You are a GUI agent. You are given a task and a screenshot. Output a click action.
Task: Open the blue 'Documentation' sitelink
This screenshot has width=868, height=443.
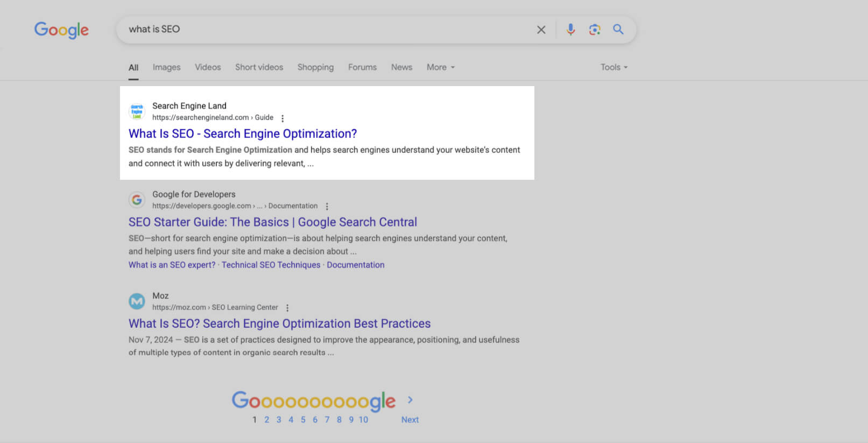[356, 265]
